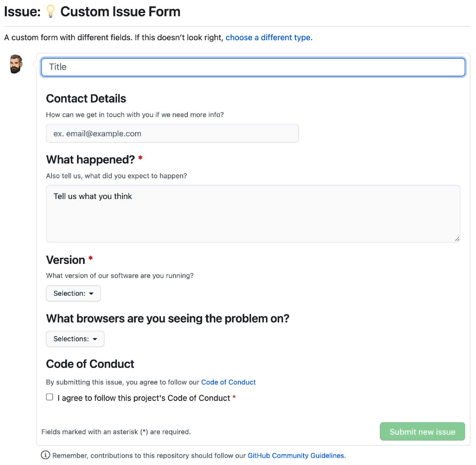Click the bearded user avatar
The width and height of the screenshot is (476, 465).
pos(16,64)
